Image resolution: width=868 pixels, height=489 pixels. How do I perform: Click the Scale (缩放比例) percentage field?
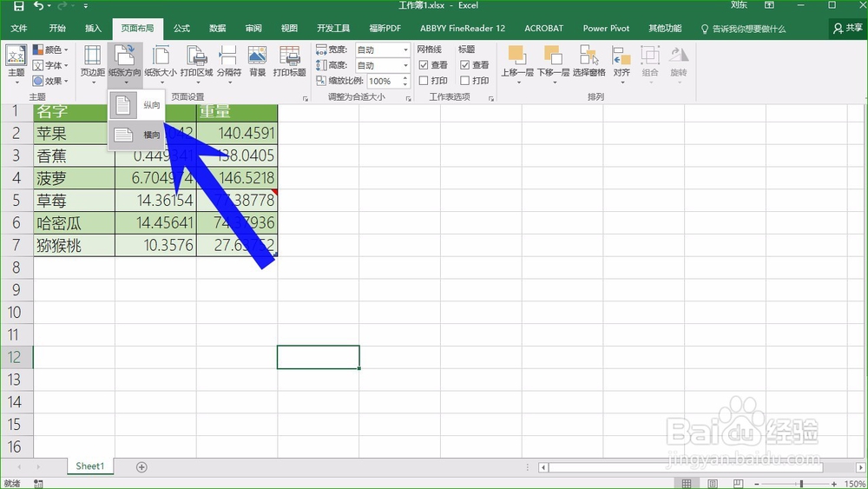(385, 81)
